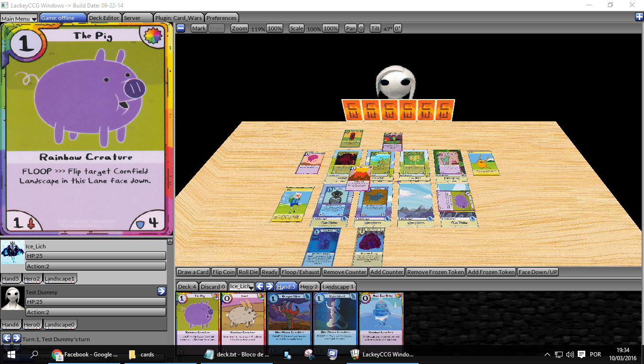
Task: Collapse the table toolbar with the minus icon
Action: point(180,28)
